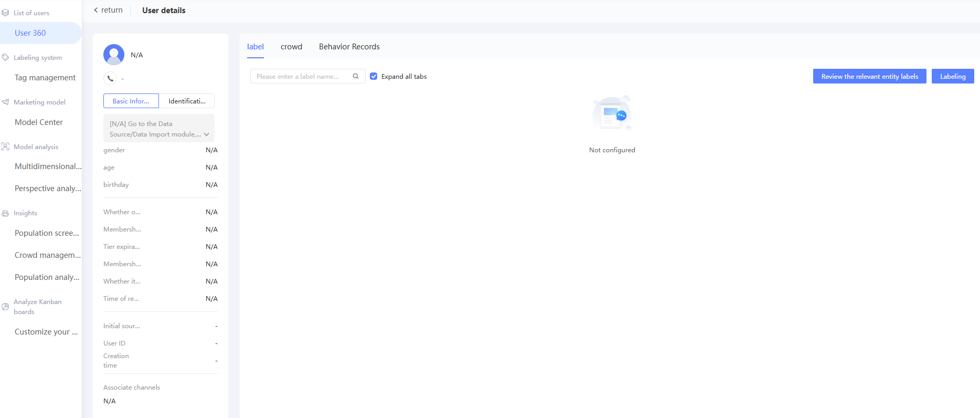Screen dimensions: 980x418
Task: Click the Analyze Kanban boards pie icon
Action: [5, 307]
